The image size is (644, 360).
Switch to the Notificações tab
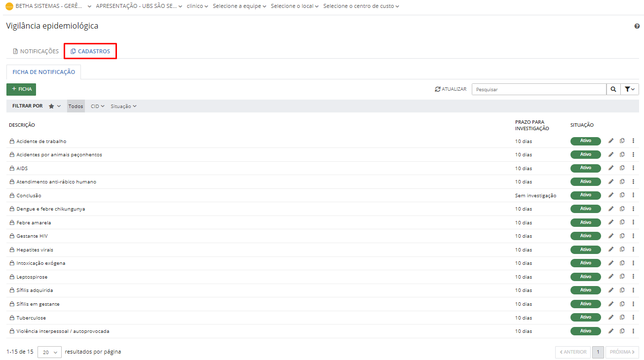click(36, 51)
